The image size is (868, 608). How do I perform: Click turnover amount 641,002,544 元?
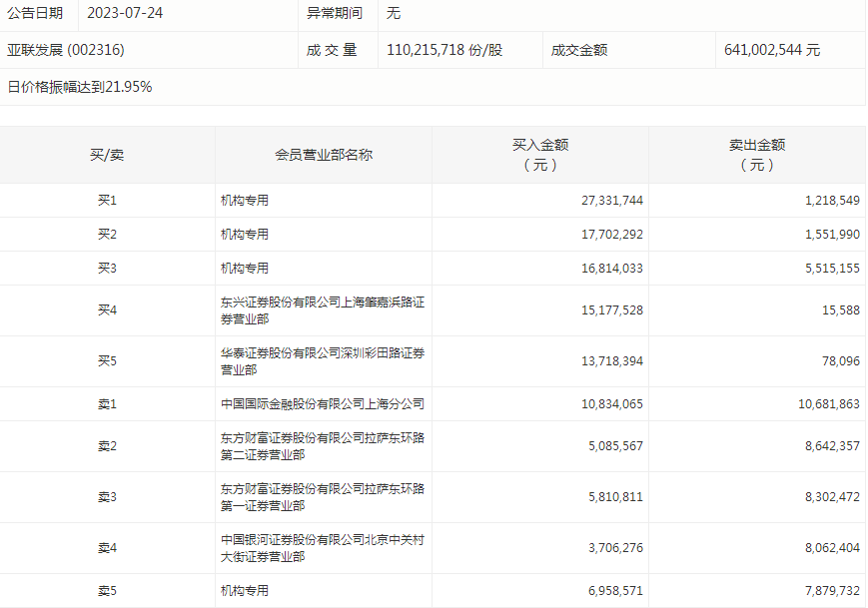coord(772,50)
